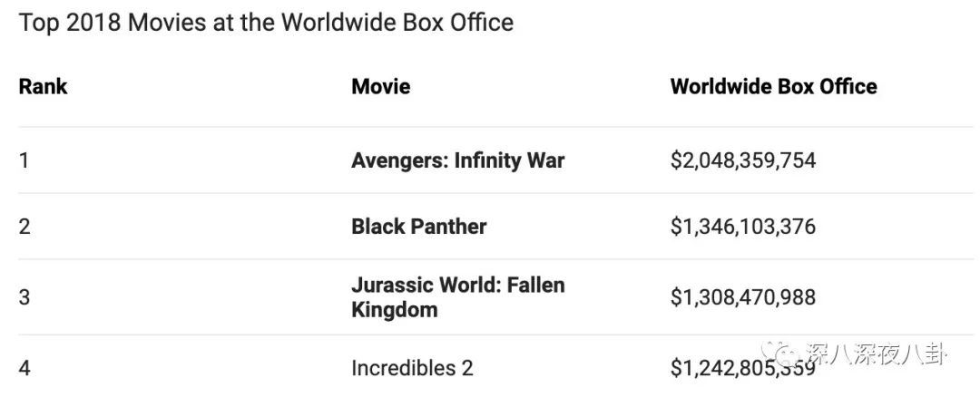Select the Incredibles 2 movie title

412,368
